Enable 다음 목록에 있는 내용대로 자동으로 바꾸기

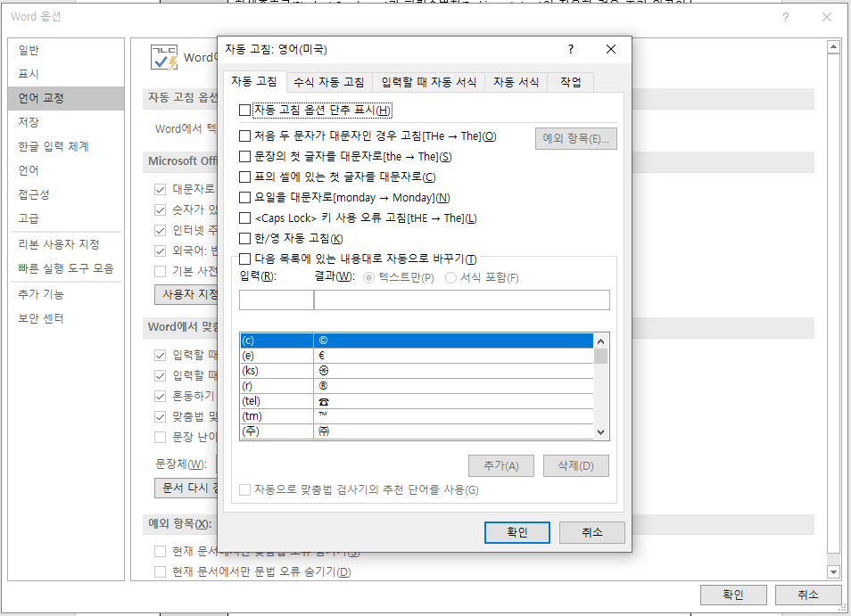(244, 258)
